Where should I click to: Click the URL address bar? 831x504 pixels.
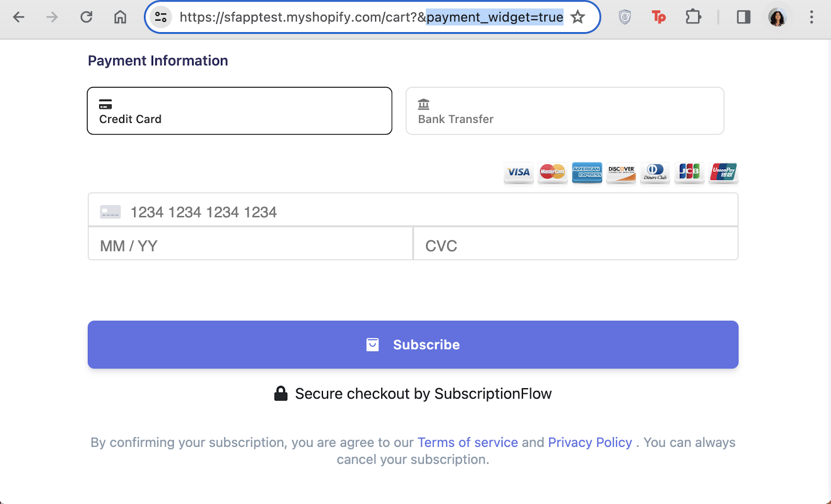pos(371,17)
